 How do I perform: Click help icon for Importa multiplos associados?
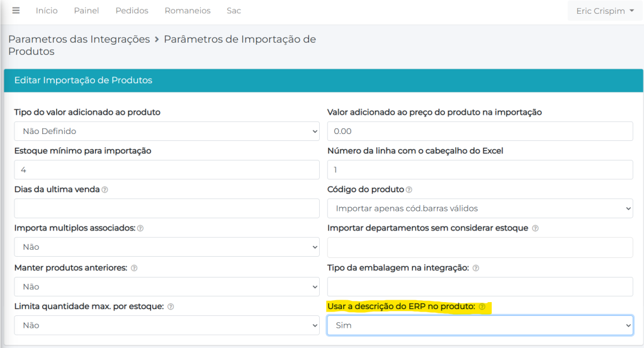[x=140, y=228]
